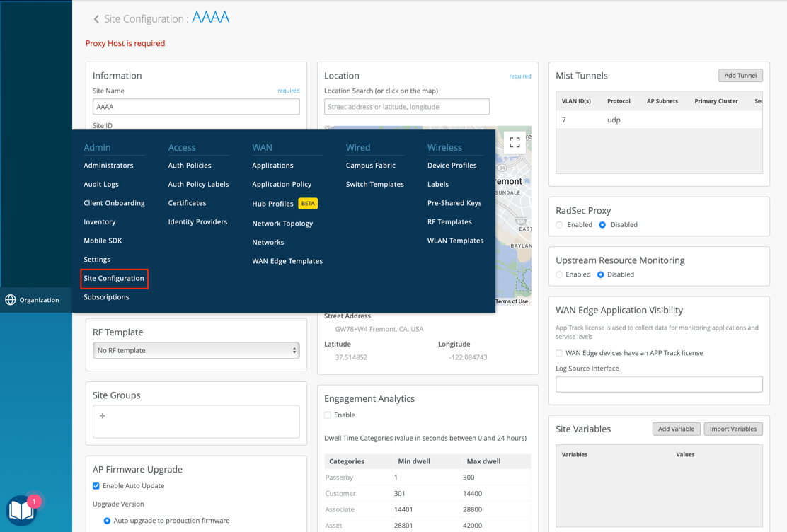Click the Location Search input field

click(x=407, y=107)
